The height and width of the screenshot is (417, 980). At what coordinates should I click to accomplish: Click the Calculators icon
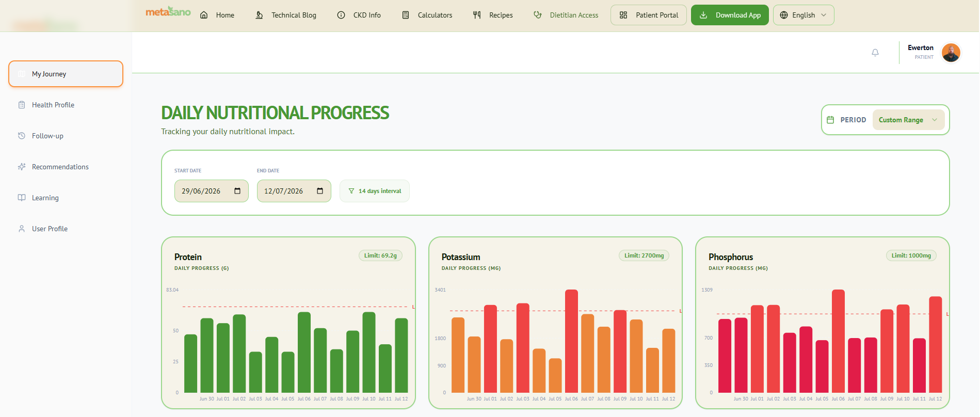[x=406, y=15]
